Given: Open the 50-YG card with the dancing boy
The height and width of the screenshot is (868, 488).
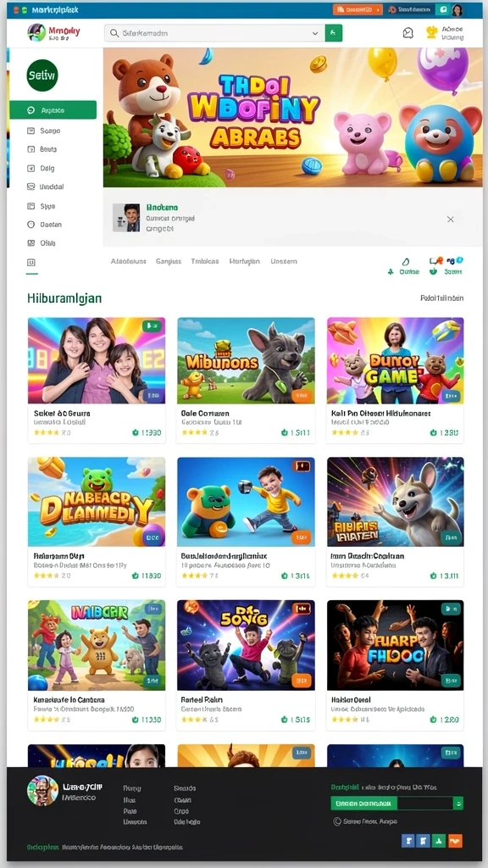Looking at the screenshot, I should 247,645.
